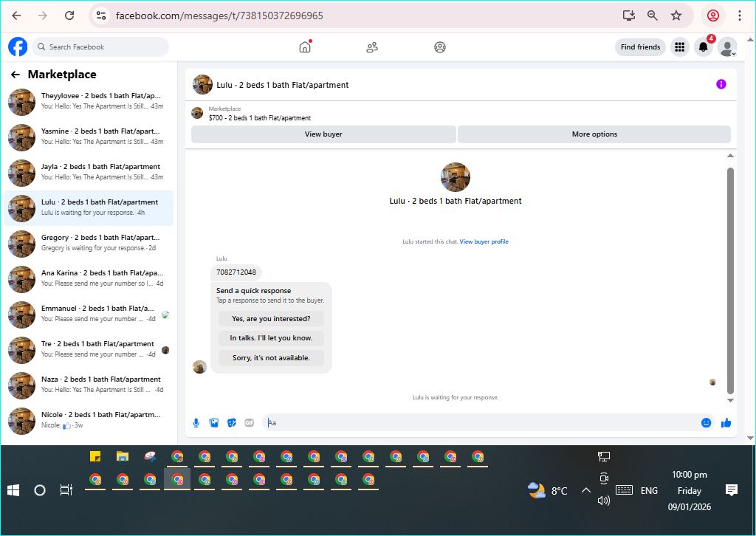The width and height of the screenshot is (756, 536).
Task: Open More options for listing
Action: pyautogui.click(x=594, y=134)
